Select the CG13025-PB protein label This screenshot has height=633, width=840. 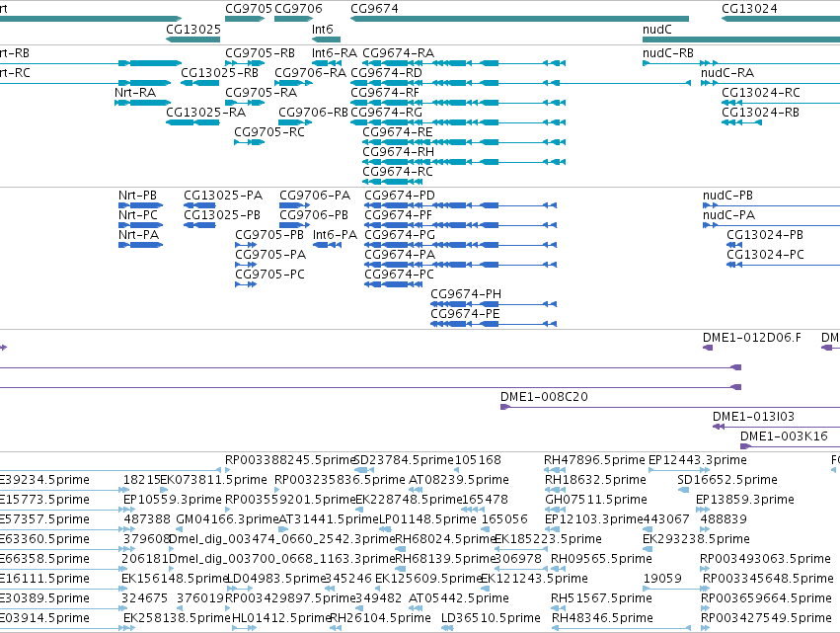[222, 215]
